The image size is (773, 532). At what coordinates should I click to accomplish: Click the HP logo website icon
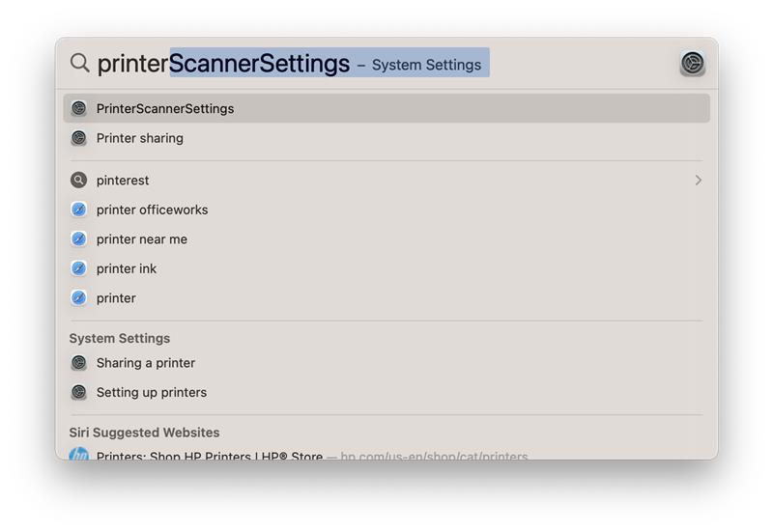[x=79, y=455]
